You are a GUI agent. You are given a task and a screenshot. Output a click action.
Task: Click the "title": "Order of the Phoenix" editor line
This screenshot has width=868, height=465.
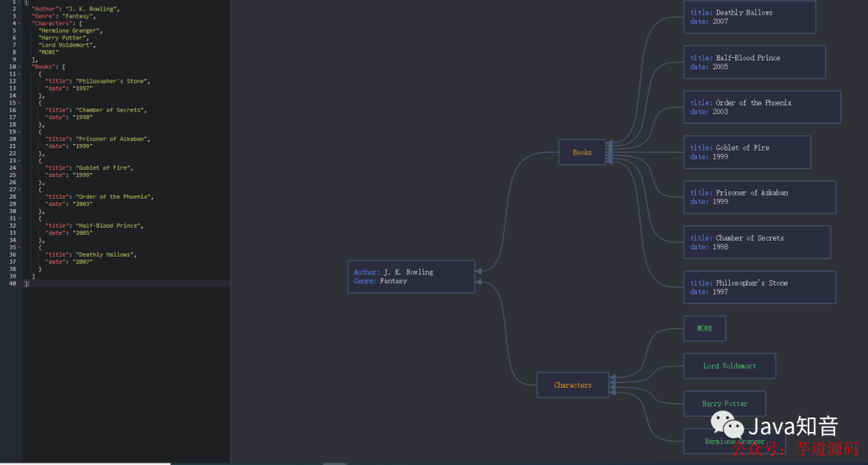coord(99,196)
